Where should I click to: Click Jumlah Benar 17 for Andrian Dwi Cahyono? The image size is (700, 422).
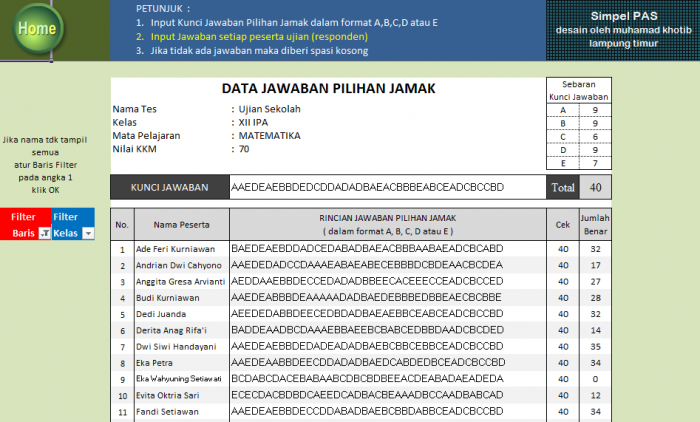click(596, 265)
